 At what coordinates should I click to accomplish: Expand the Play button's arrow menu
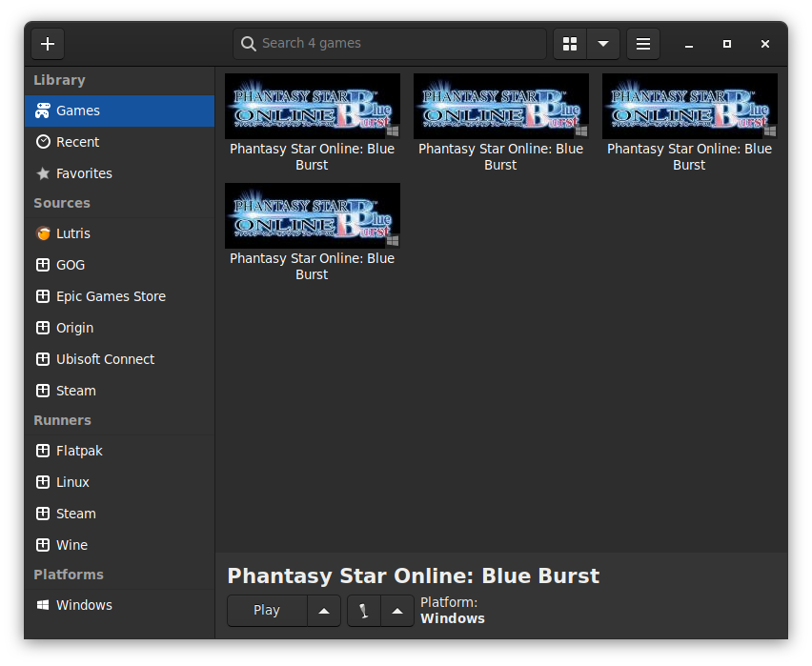tap(324, 611)
